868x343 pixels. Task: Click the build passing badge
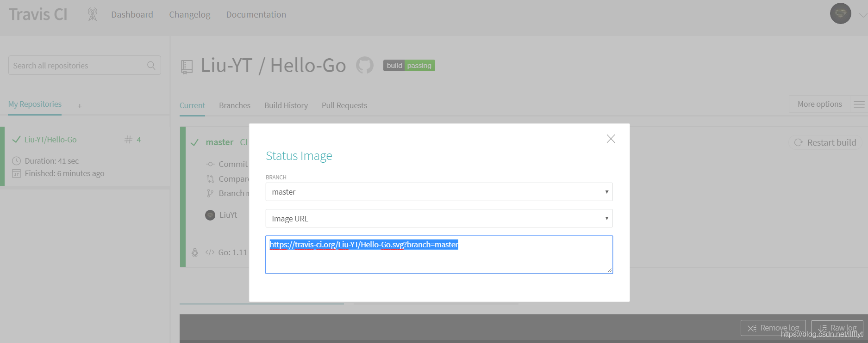[x=409, y=66]
